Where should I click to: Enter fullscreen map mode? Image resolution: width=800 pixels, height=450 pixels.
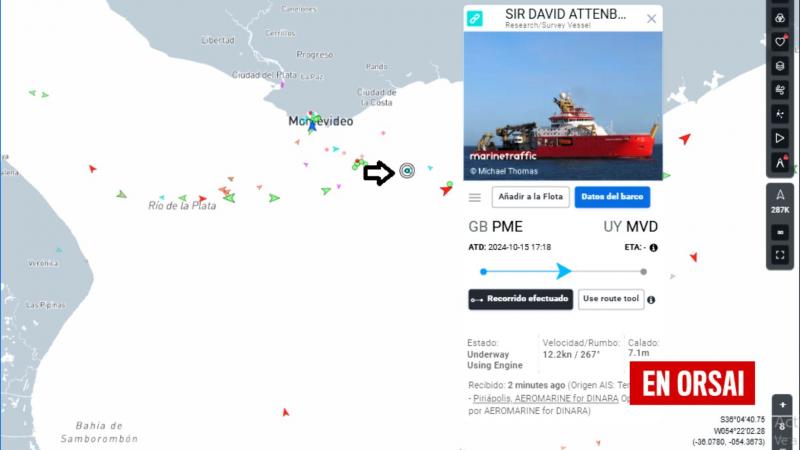coord(780,255)
